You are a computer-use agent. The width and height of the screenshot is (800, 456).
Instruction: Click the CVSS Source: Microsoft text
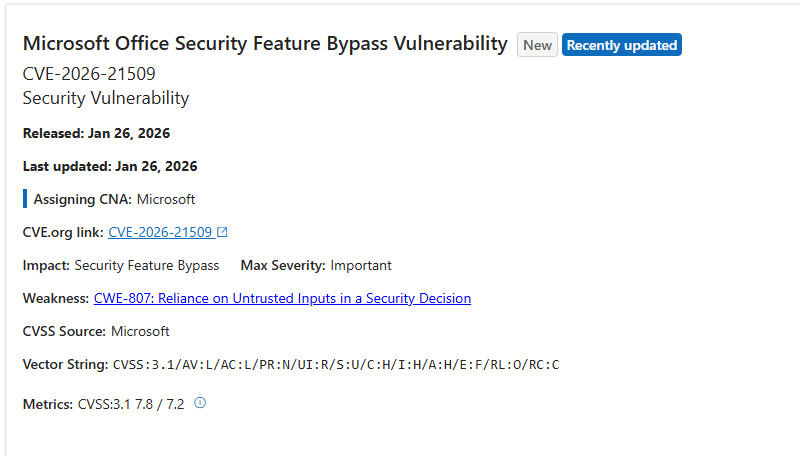coord(96,331)
